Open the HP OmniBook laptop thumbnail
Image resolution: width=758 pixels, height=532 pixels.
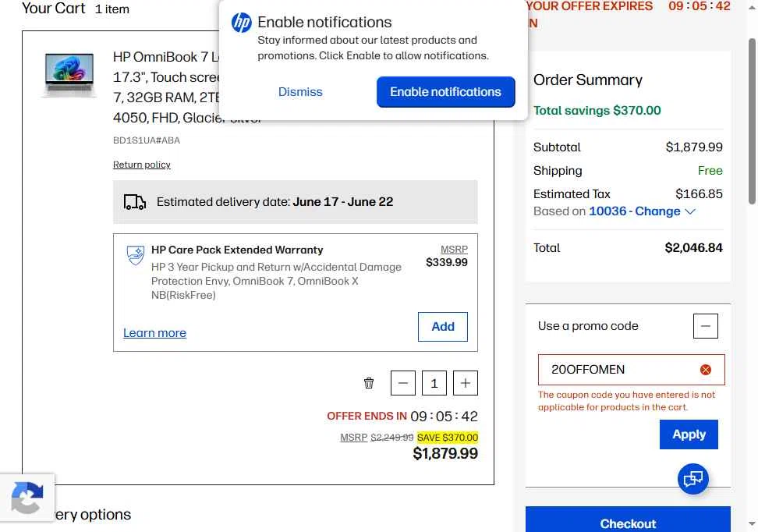(69, 74)
